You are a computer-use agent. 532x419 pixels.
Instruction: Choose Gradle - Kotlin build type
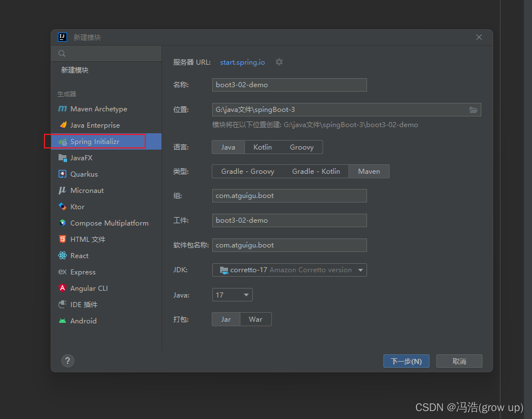[316, 172]
